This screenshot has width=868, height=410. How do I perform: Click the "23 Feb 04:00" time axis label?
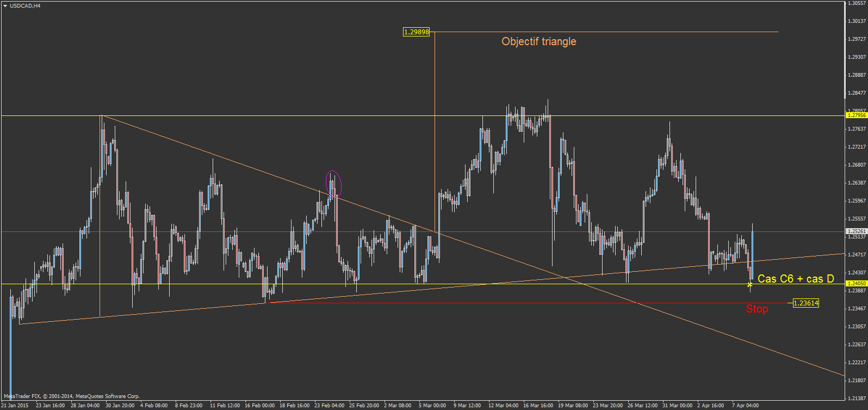pyautogui.click(x=329, y=406)
